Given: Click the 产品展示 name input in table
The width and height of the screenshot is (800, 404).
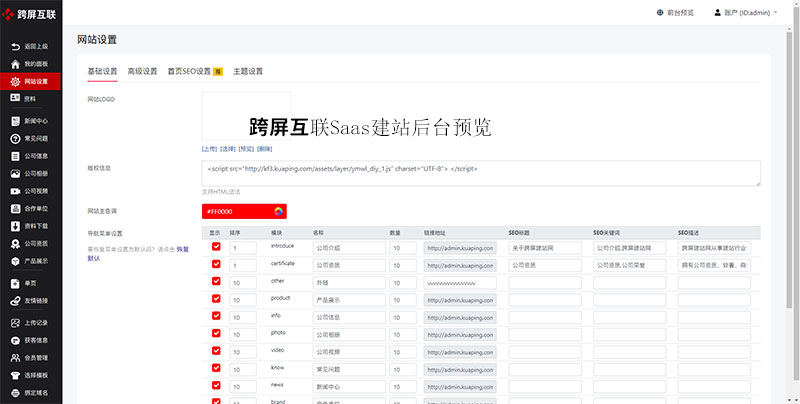Looking at the screenshot, I should click(x=349, y=300).
